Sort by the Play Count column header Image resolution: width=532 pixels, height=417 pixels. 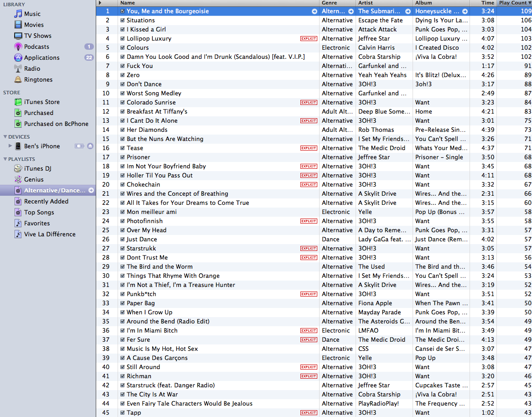tap(514, 3)
